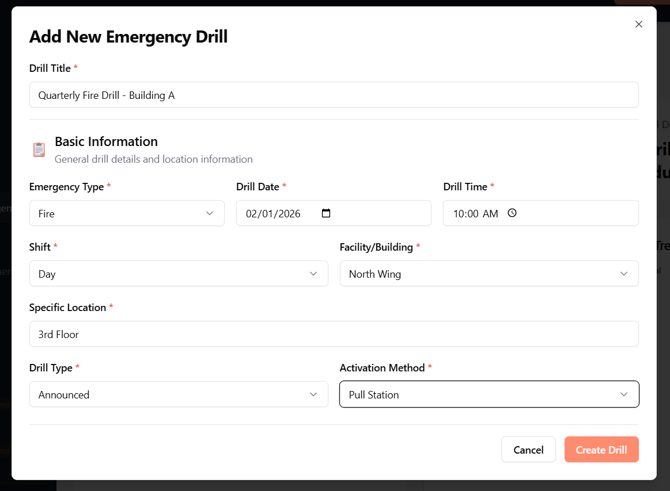Click the Drill Title text field
The width and height of the screenshot is (670, 491).
click(334, 96)
